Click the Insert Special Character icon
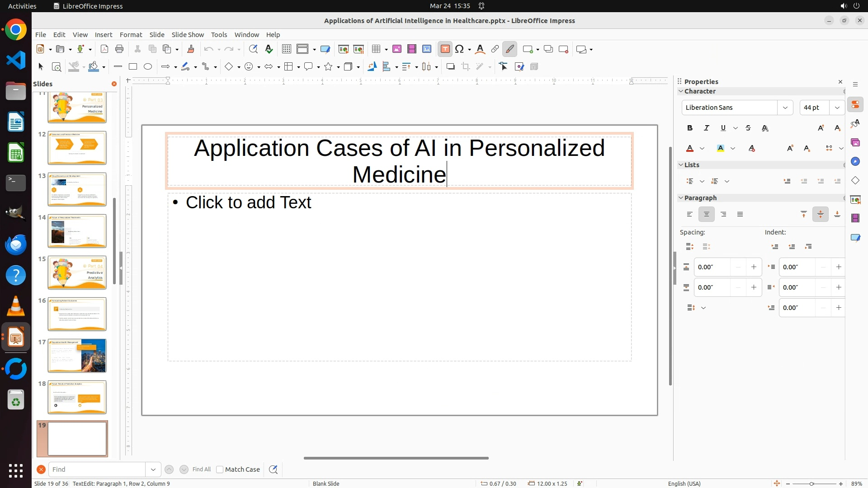Screen dimensions: 868x488 point(460,49)
